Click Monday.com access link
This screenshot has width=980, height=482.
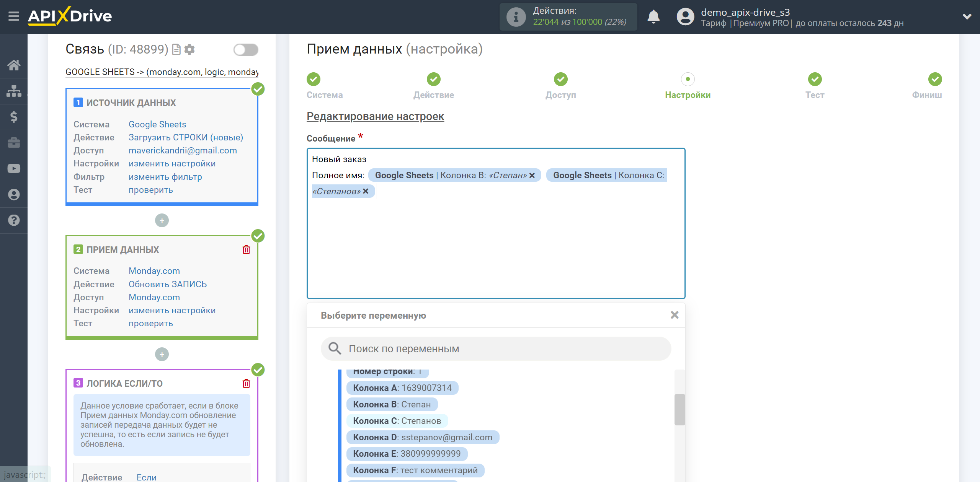[154, 297]
